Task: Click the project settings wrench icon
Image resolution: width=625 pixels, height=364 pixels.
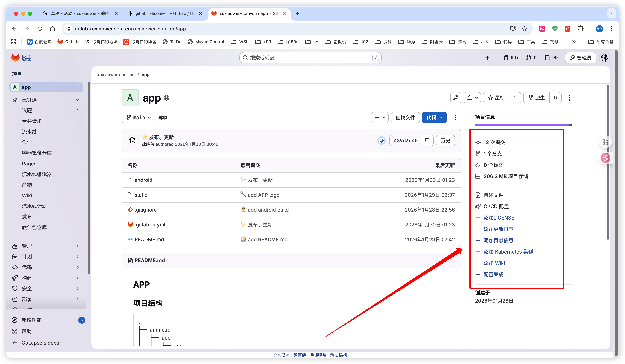Action: 456,98
